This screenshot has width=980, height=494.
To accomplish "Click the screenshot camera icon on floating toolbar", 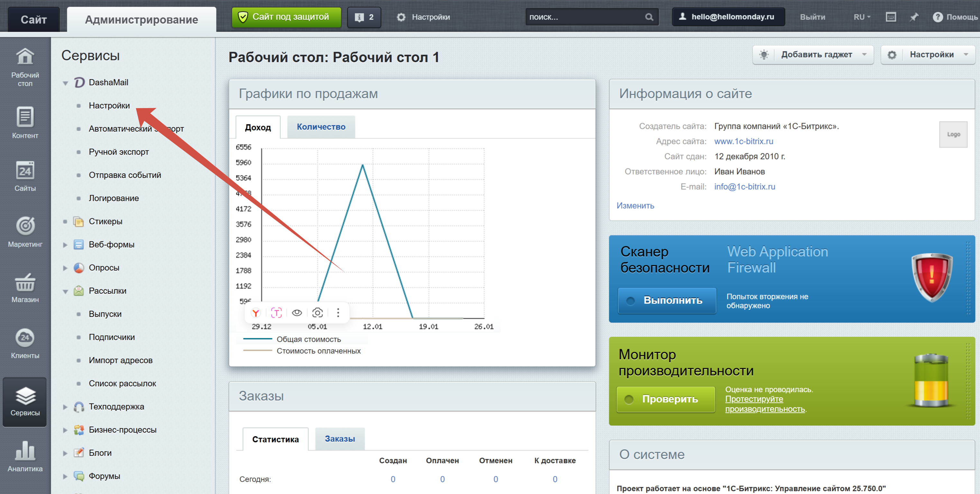I will [317, 313].
